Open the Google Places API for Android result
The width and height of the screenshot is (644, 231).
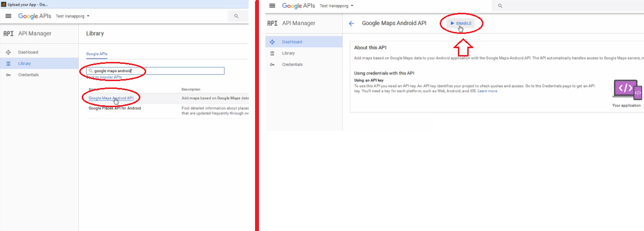[x=114, y=108]
